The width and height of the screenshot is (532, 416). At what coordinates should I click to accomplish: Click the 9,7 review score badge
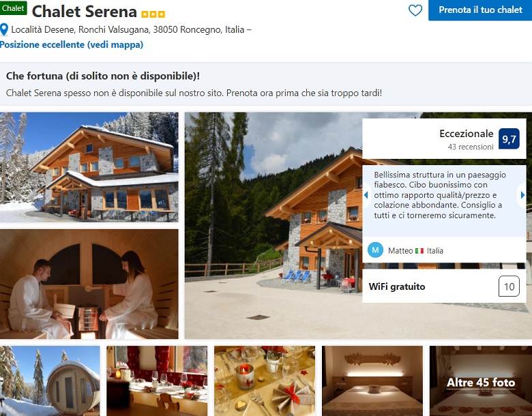point(509,138)
